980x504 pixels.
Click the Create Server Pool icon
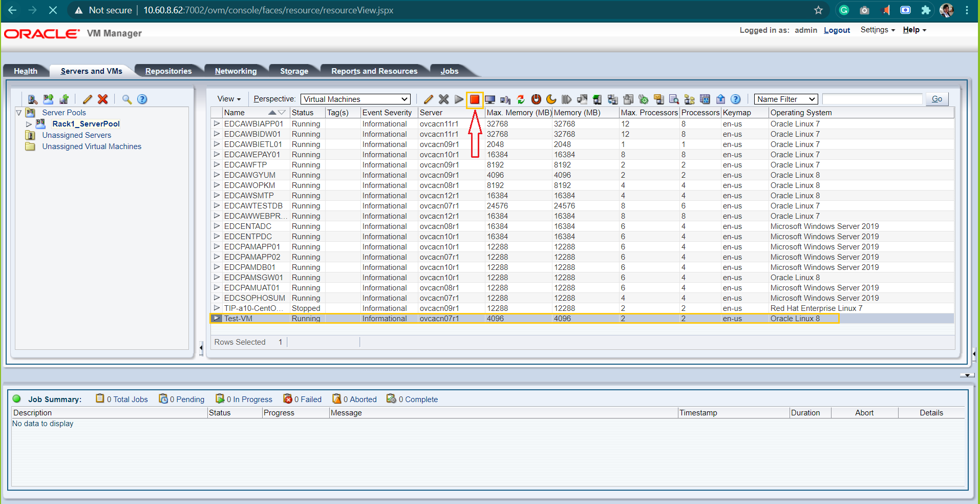click(48, 99)
